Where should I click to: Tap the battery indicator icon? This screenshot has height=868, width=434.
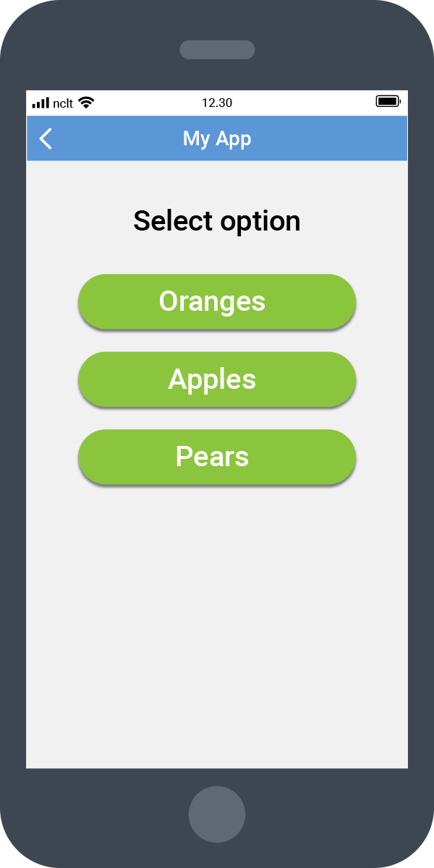tap(388, 101)
